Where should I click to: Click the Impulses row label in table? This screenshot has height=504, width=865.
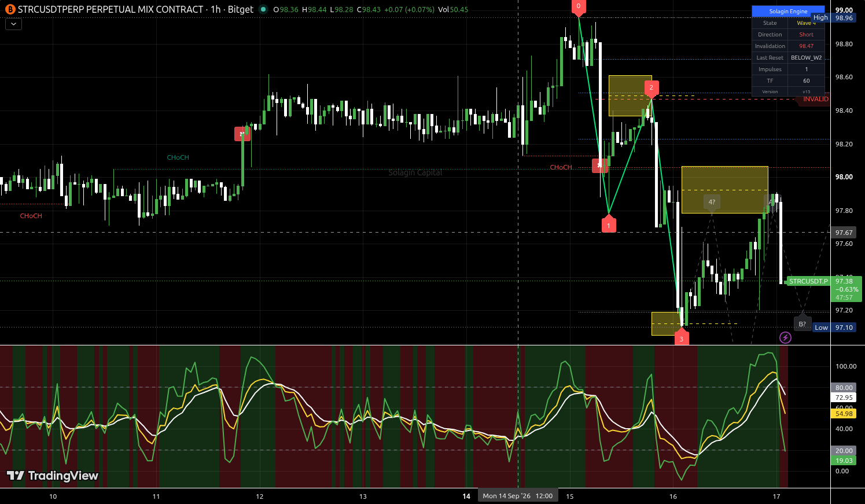(770, 69)
